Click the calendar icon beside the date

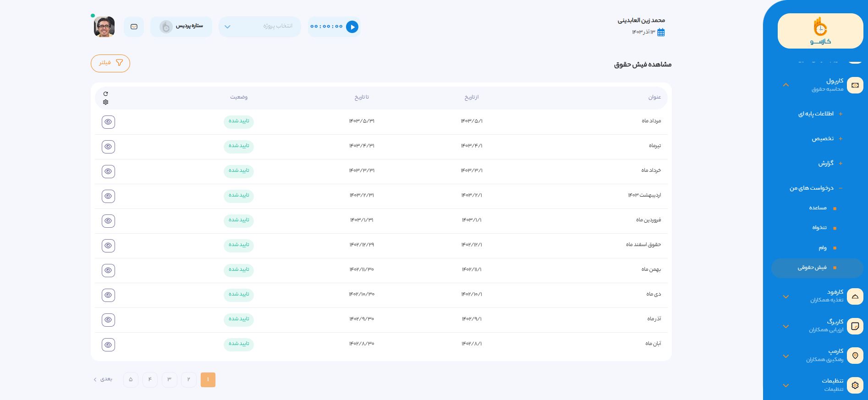(661, 32)
